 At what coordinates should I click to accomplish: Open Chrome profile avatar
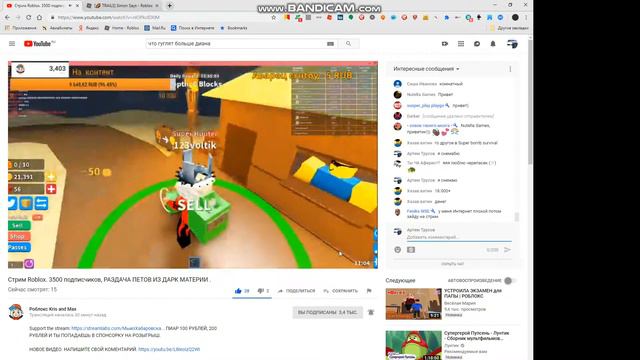[x=515, y=18]
